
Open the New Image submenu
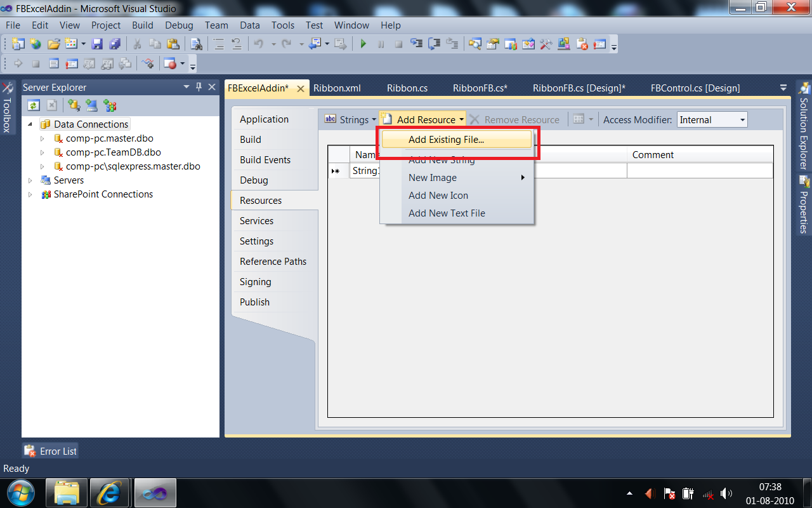(x=457, y=178)
